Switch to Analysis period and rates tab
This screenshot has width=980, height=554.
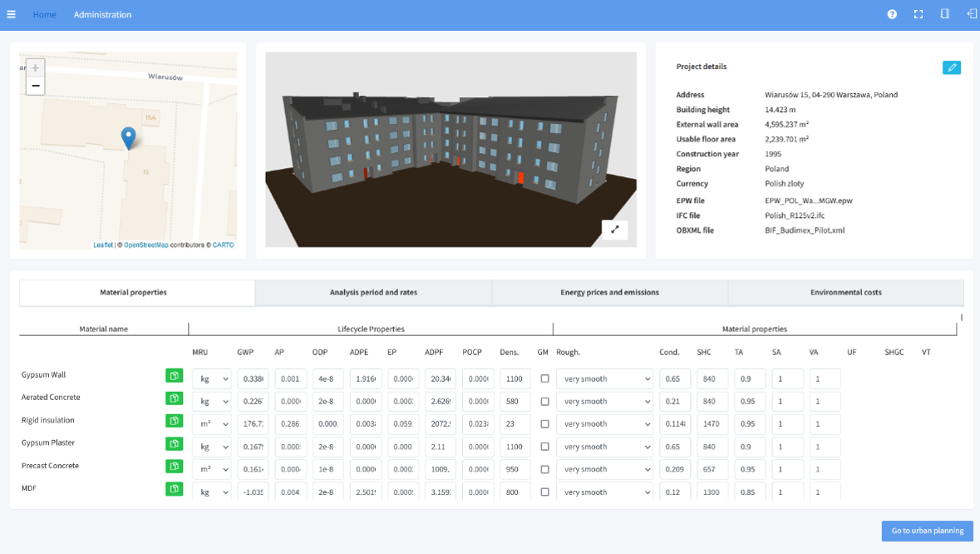[374, 293]
